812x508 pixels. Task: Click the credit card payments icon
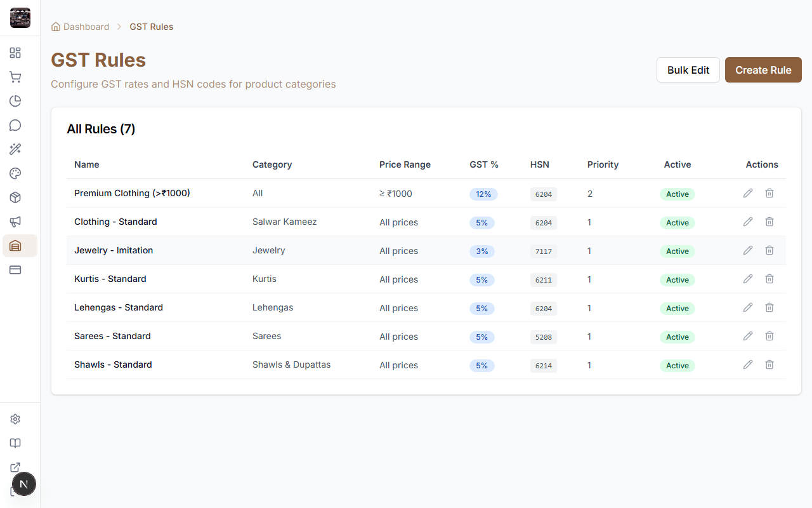[x=15, y=270]
